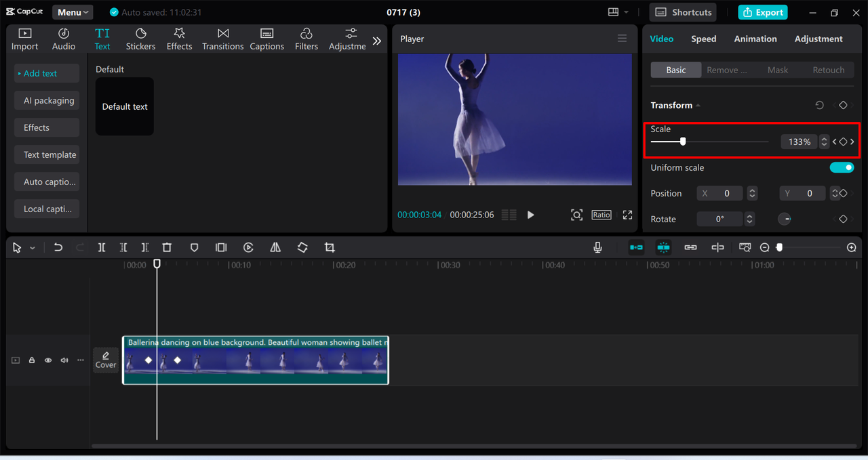Viewport: 868px width, 460px height.
Task: Click the Rotate dial knob
Action: [x=784, y=219]
